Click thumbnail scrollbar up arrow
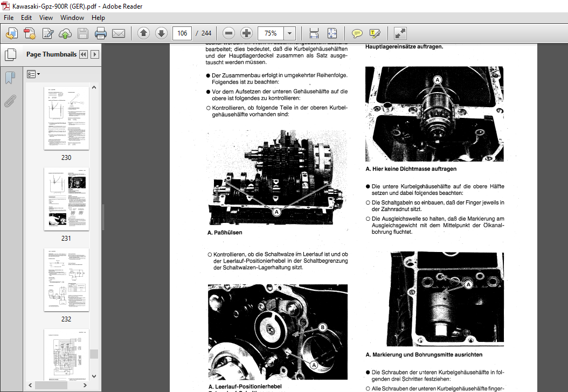The height and width of the screenshot is (392, 568). point(94,87)
